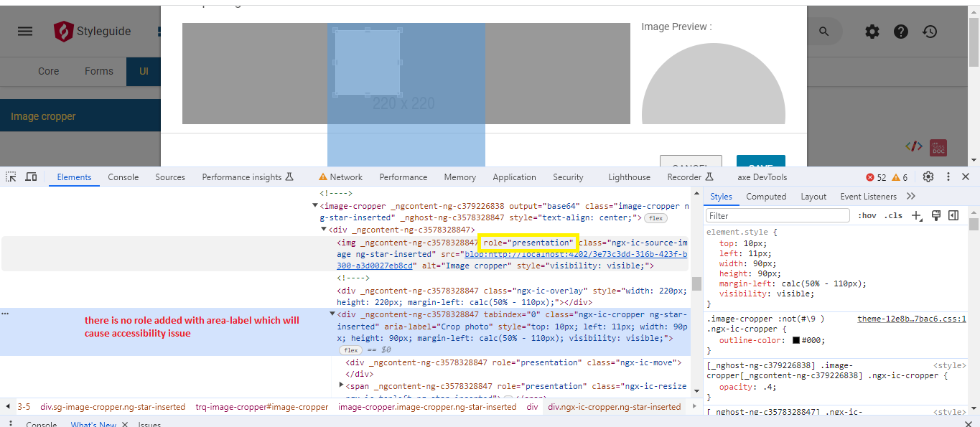This screenshot has width=980, height=427.
Task: Open the more tabs chevron in Styles pane
Action: coord(910,196)
